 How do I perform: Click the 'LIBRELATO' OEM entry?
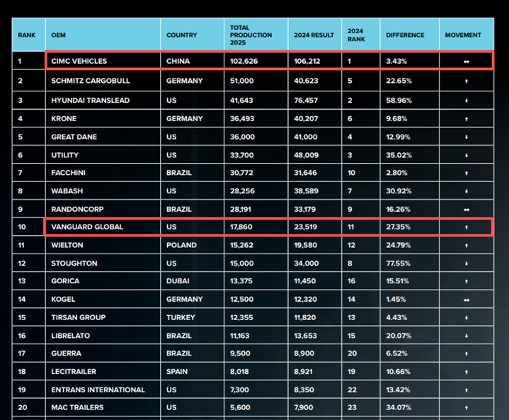coord(71,336)
